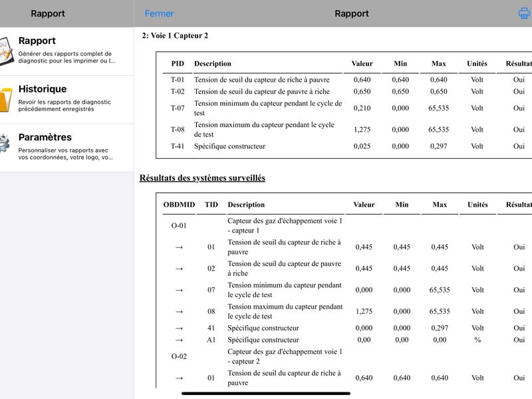Select the T-01 row PID cell
Screen dimensions: 532x399
coord(178,80)
